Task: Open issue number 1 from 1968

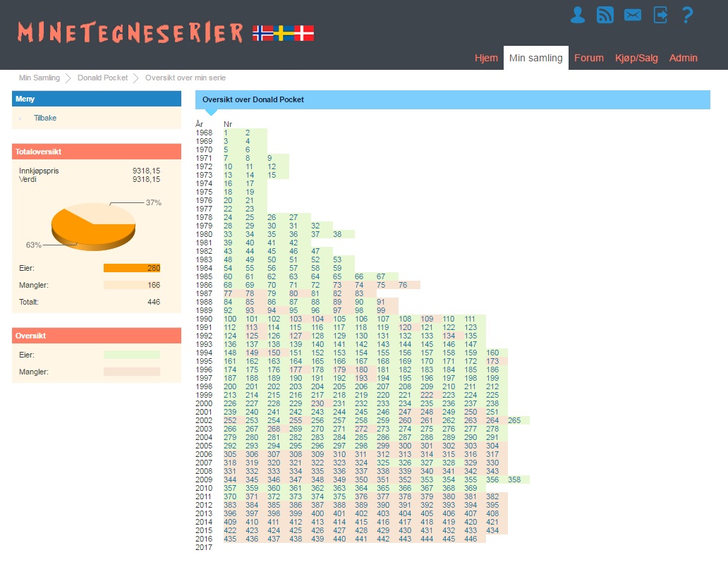Action: click(226, 133)
